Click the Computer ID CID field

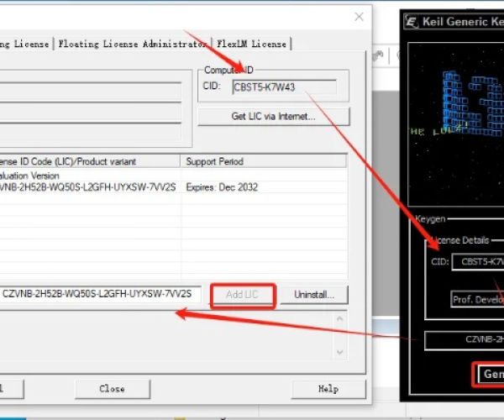pyautogui.click(x=283, y=87)
